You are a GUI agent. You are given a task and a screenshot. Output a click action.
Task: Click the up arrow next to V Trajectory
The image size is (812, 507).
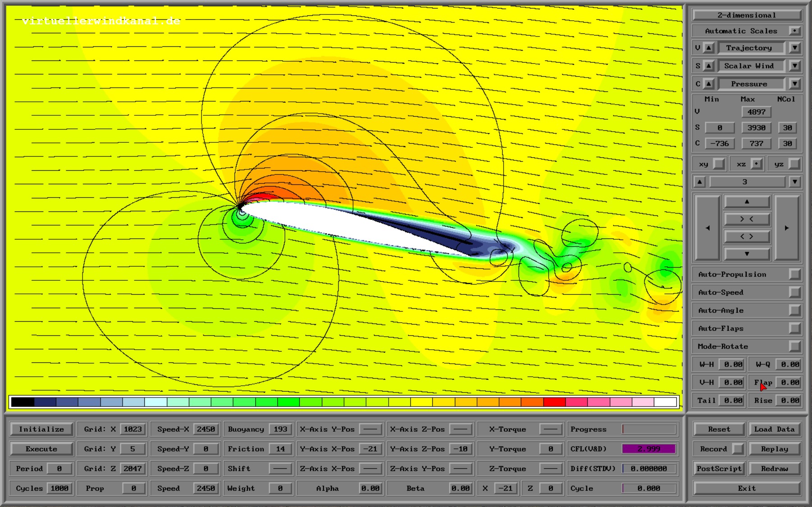(x=709, y=48)
